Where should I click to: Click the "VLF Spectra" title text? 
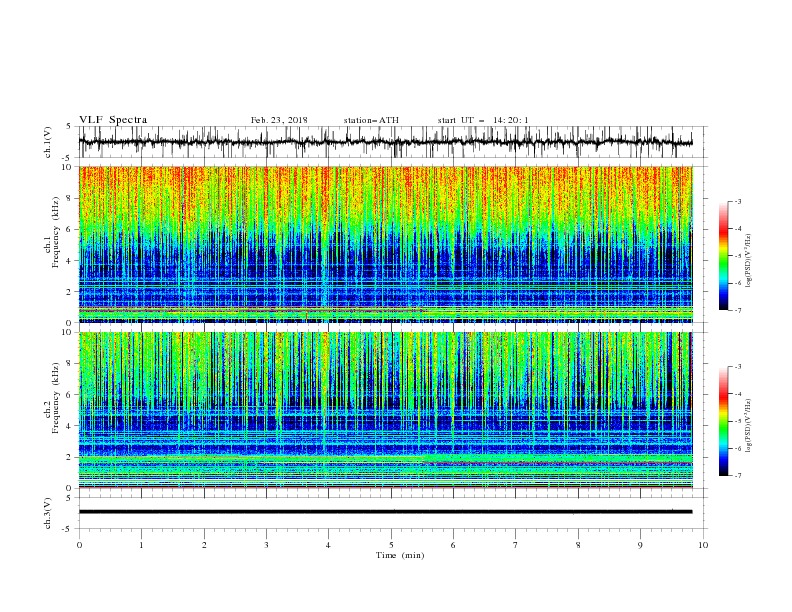point(113,120)
